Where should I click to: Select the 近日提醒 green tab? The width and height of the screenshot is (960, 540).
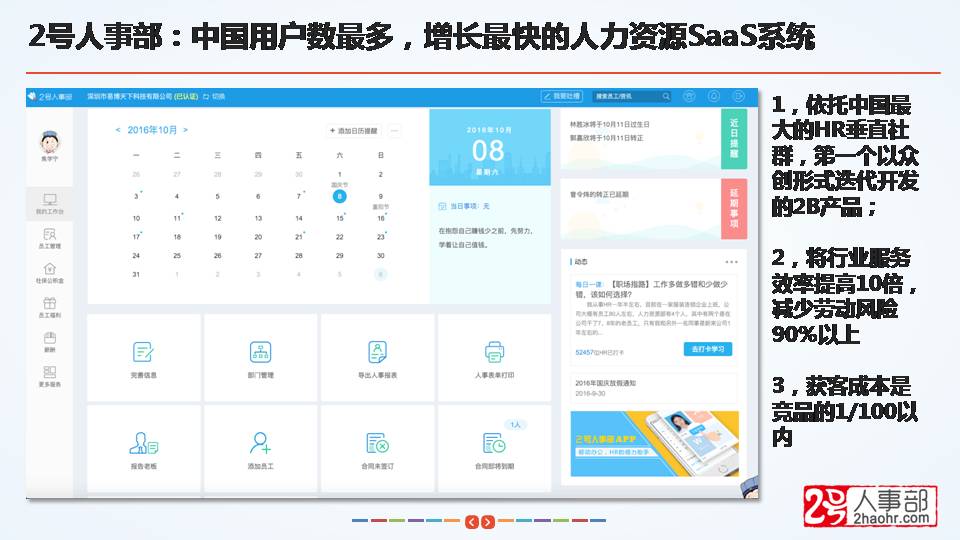733,138
